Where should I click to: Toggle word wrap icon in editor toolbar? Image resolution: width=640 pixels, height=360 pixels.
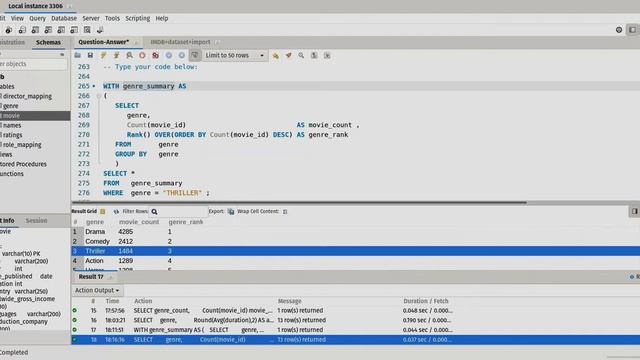click(x=327, y=55)
